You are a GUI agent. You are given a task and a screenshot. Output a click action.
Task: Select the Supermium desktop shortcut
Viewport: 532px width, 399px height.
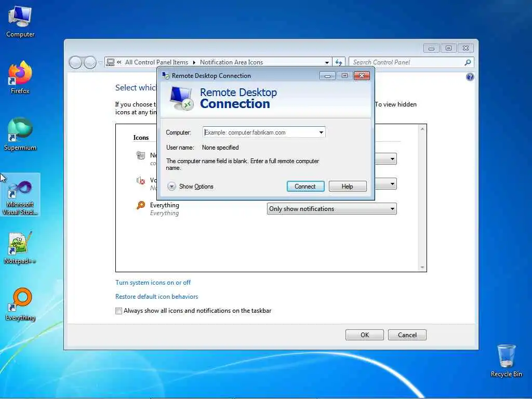[x=20, y=134]
